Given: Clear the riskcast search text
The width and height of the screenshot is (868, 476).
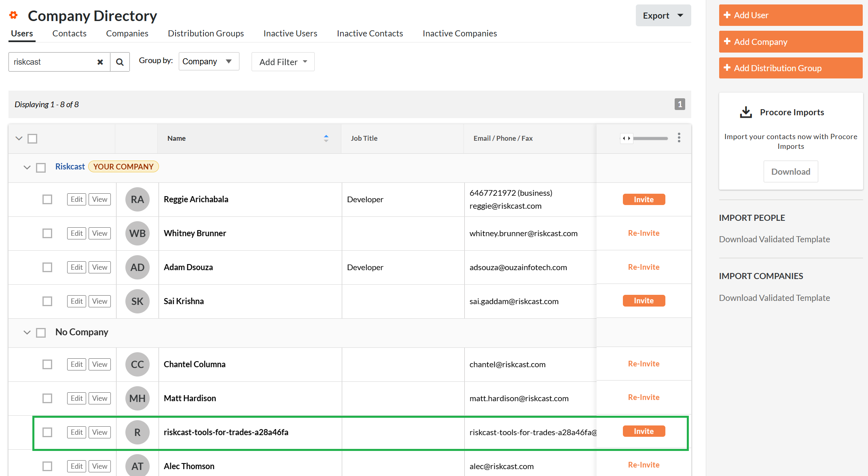Looking at the screenshot, I should [x=100, y=62].
